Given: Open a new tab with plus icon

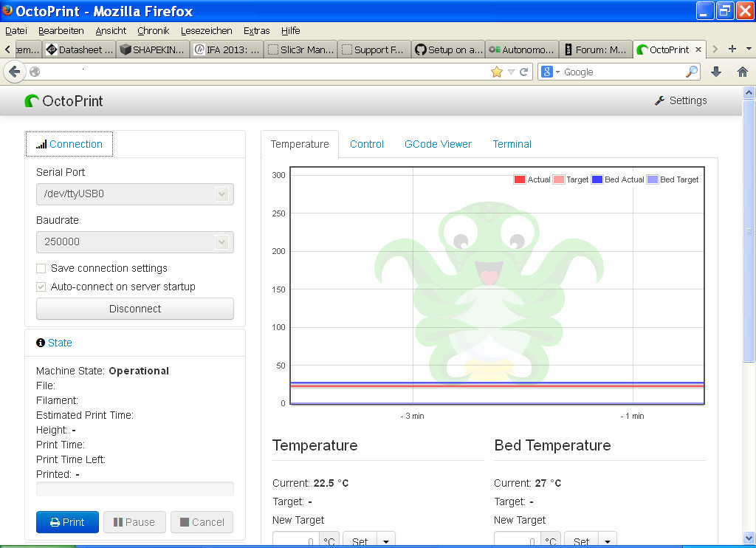Looking at the screenshot, I should 732,49.
